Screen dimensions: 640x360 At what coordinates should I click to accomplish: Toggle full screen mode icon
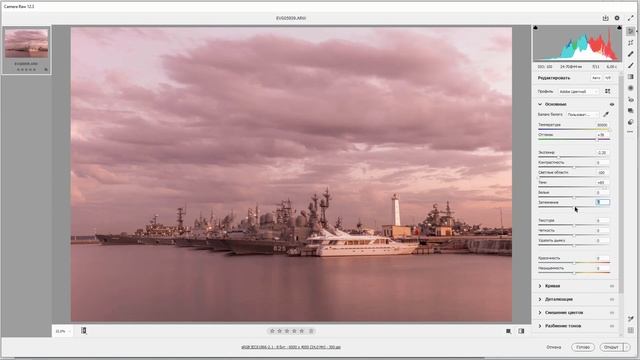[x=631, y=18]
